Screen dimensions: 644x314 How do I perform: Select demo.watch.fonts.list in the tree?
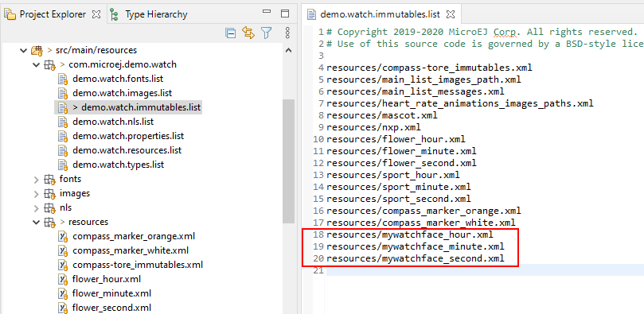point(119,79)
